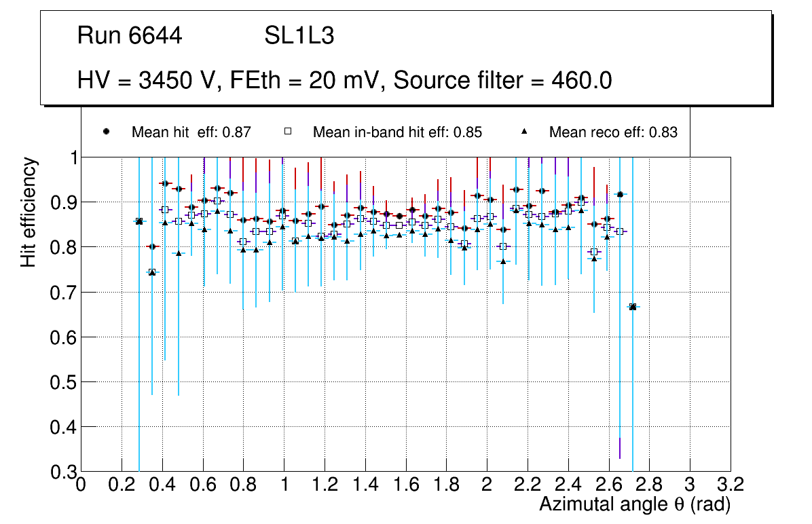Select the 'Mean reco eff: 0.83' legend label

tap(613, 132)
